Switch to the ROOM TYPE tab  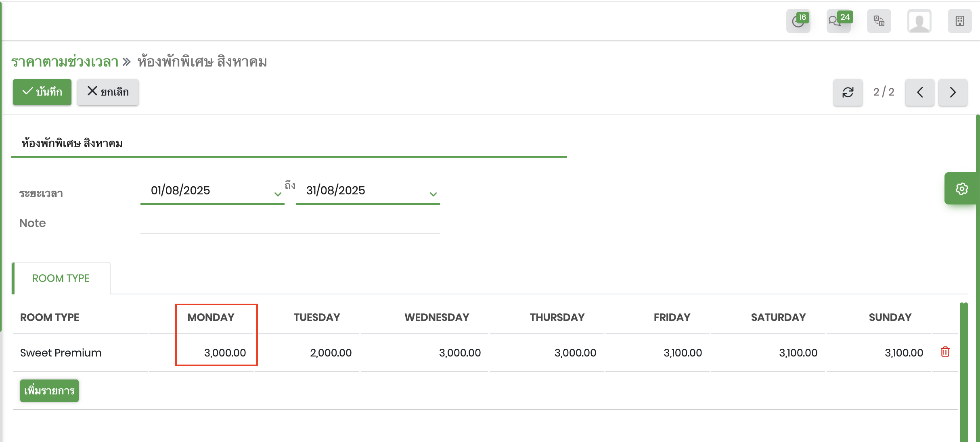(61, 278)
